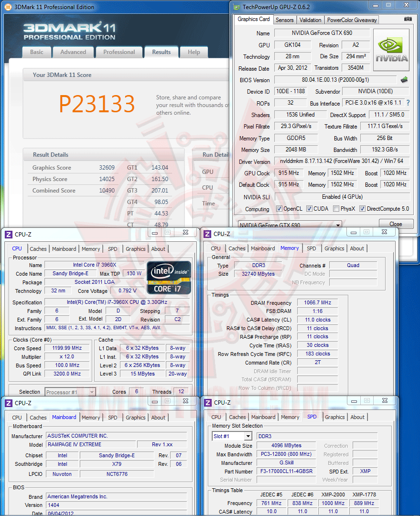
Task: Click the Graphics Score value 32609
Action: [107, 168]
